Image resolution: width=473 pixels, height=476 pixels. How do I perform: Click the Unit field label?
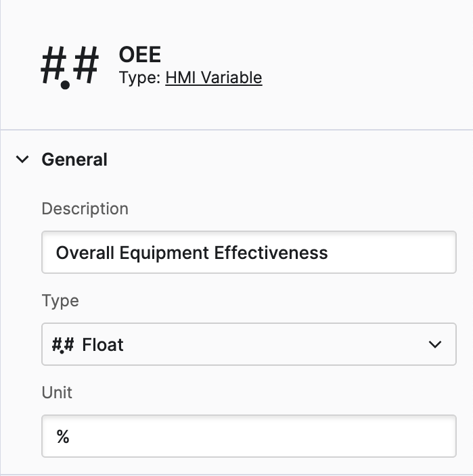click(x=57, y=392)
